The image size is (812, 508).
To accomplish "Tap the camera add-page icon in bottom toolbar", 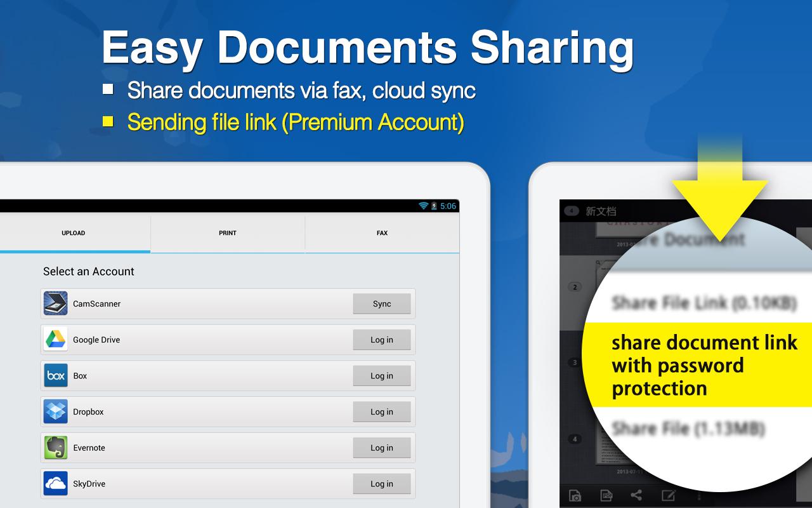I will click(x=575, y=496).
